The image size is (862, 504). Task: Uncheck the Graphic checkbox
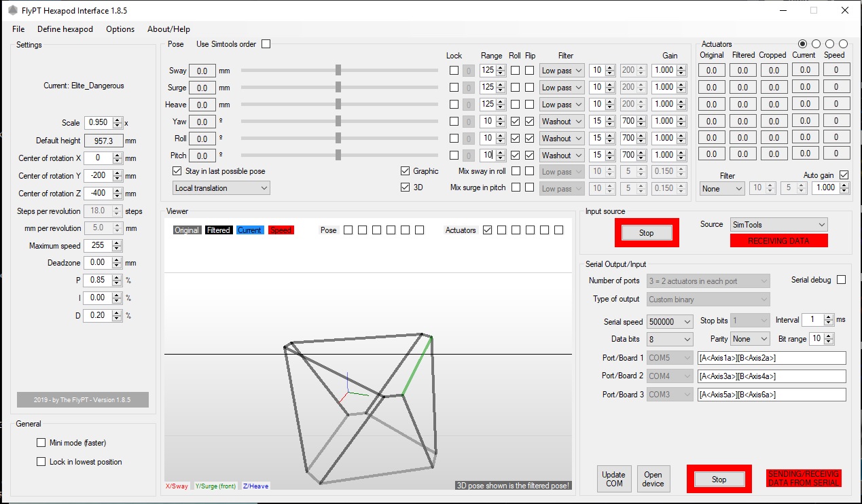(406, 171)
